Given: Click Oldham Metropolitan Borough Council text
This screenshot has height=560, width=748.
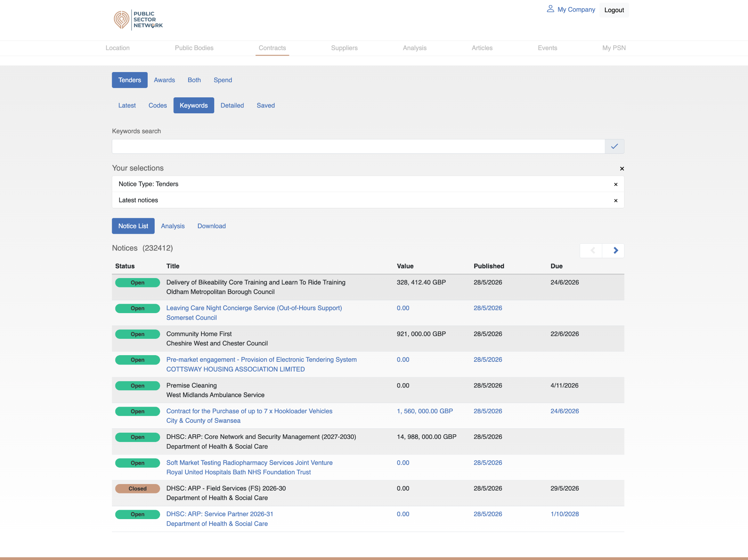Looking at the screenshot, I should tap(221, 292).
